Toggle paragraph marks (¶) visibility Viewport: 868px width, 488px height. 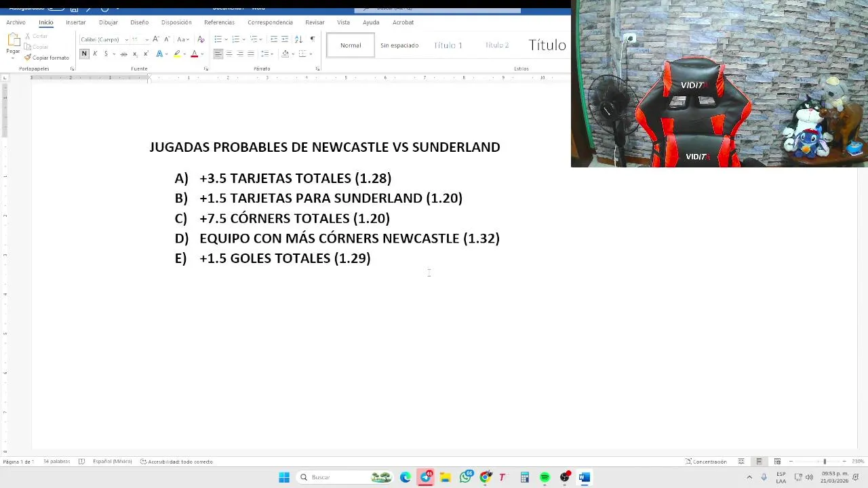[x=312, y=39]
